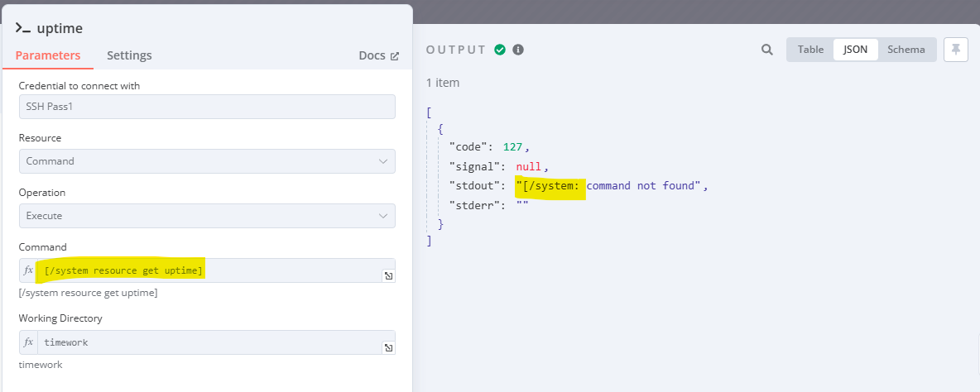980x392 pixels.
Task: Switch output view to JSON
Action: (855, 50)
